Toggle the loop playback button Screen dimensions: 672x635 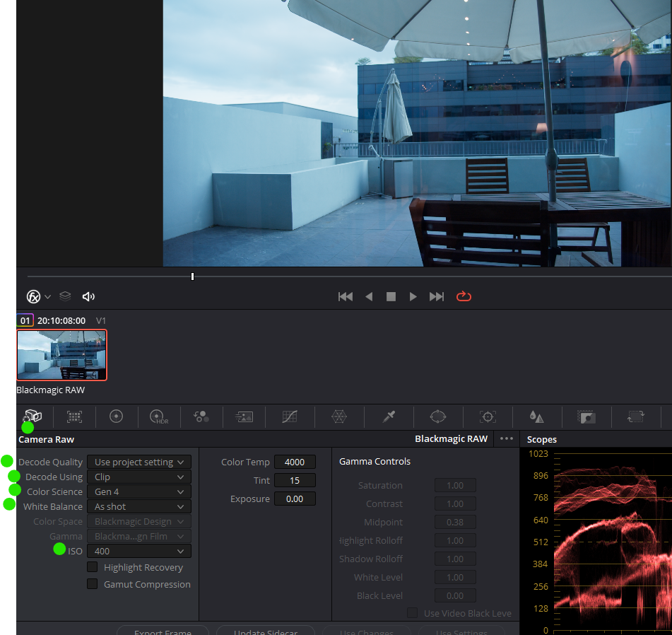click(x=464, y=296)
